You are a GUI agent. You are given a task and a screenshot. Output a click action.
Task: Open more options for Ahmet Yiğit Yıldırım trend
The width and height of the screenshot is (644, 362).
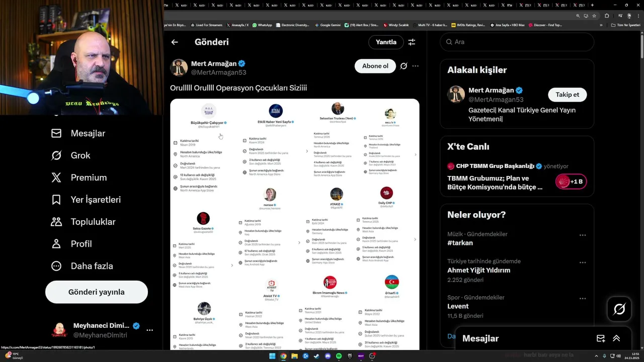583,262
